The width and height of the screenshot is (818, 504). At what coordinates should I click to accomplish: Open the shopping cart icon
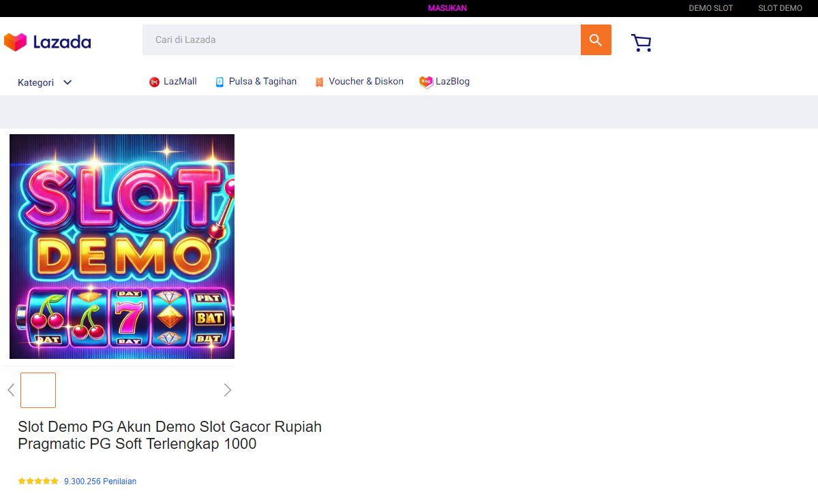[641, 43]
